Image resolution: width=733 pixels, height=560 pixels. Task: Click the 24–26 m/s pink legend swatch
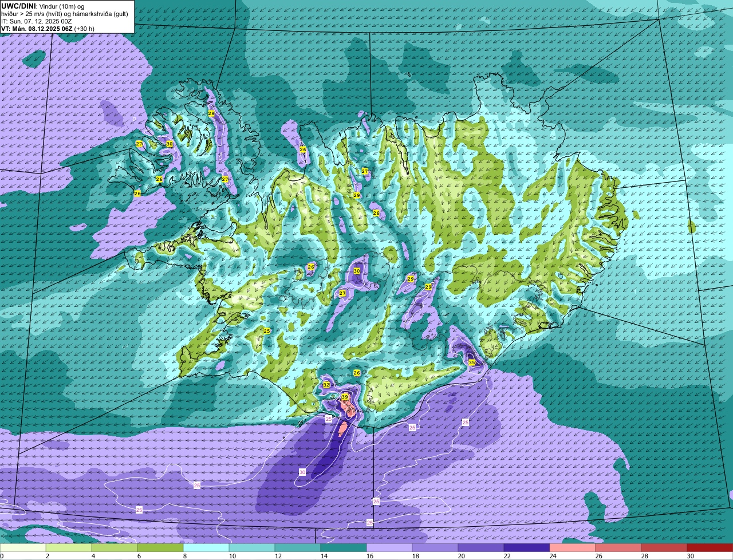573,548
